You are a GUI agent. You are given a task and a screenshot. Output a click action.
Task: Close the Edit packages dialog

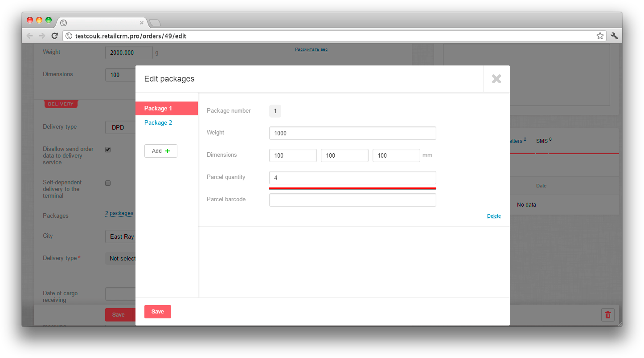(496, 79)
